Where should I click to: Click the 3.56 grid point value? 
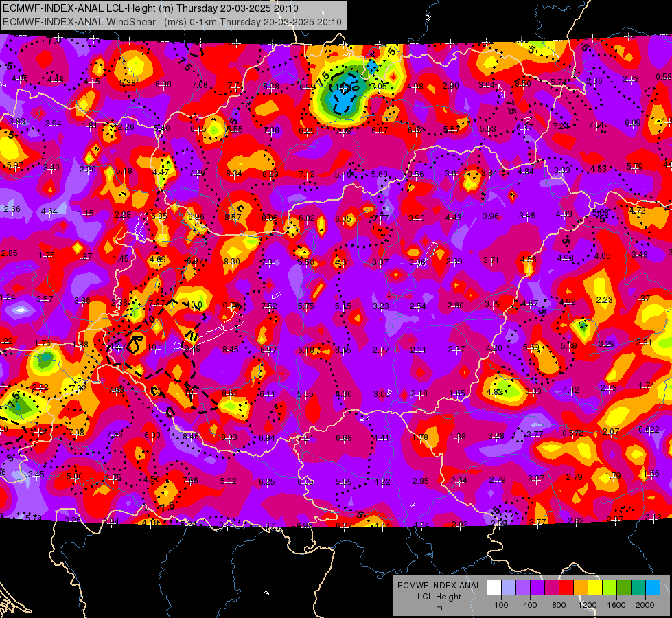click(416, 174)
